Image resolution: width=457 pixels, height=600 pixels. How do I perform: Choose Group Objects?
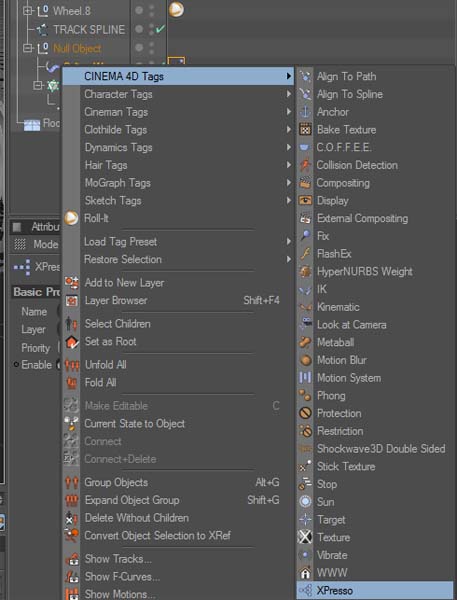(178, 482)
